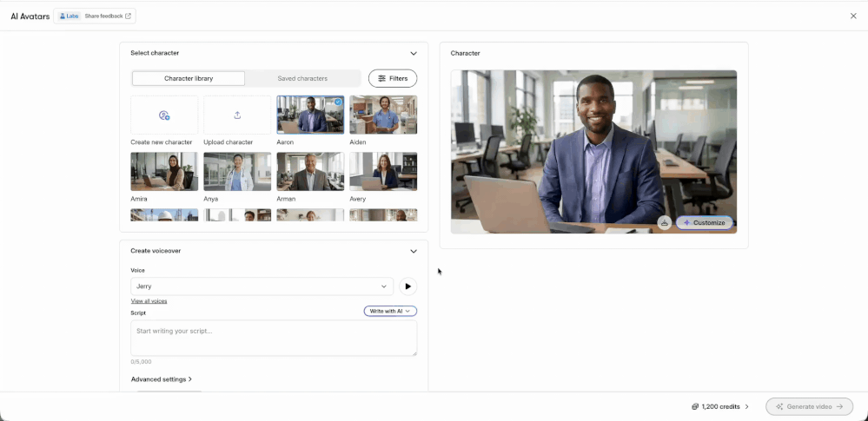
Task: Click the Customize sparkle button
Action: (x=704, y=222)
